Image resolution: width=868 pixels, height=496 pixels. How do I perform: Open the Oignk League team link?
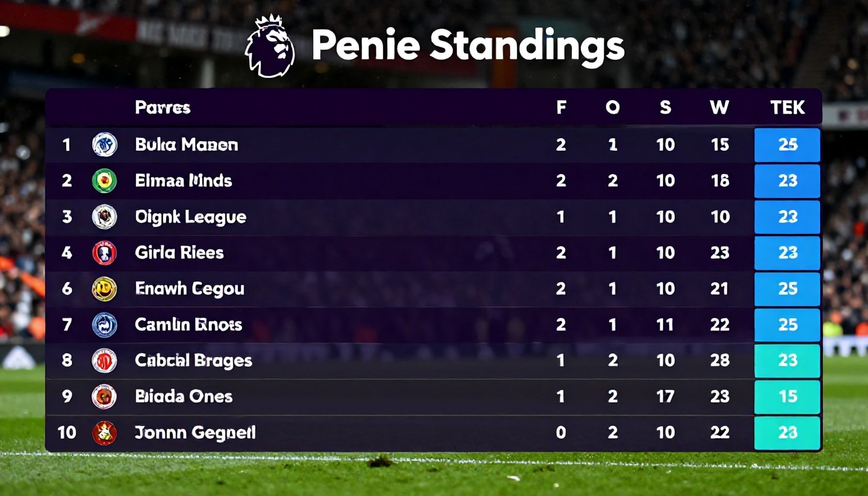(x=190, y=217)
